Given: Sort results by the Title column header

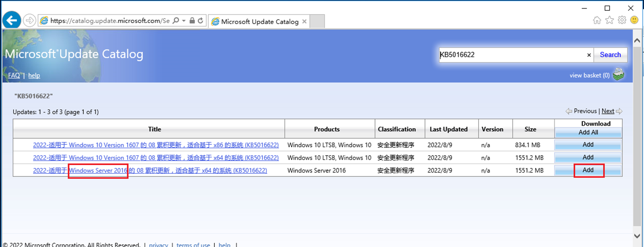Looking at the screenshot, I should (x=155, y=129).
